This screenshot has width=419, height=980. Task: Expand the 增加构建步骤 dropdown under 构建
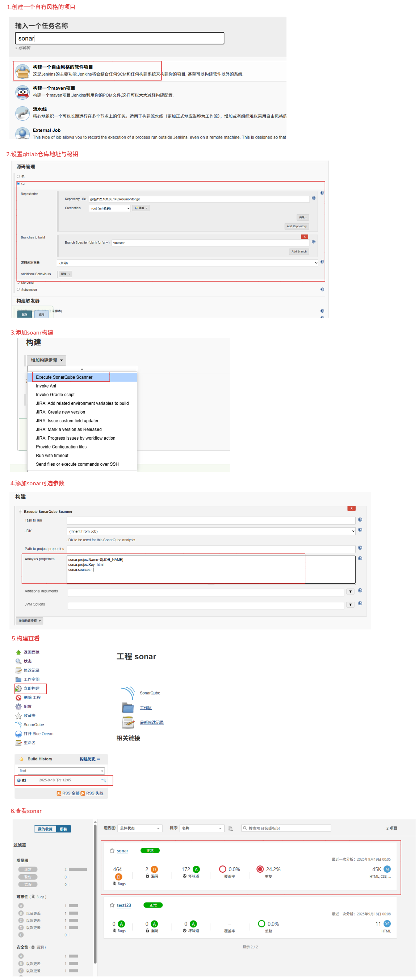(x=46, y=360)
